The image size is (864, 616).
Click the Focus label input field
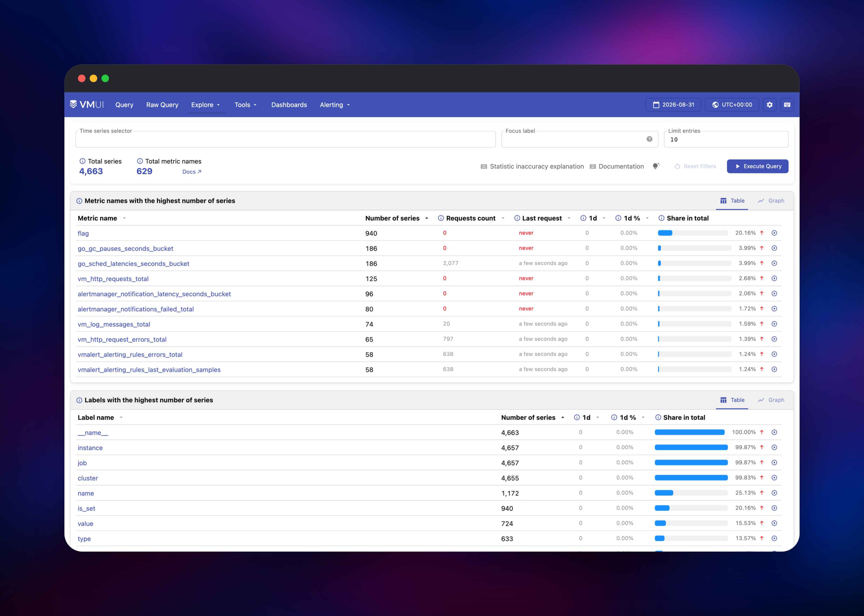pyautogui.click(x=579, y=139)
